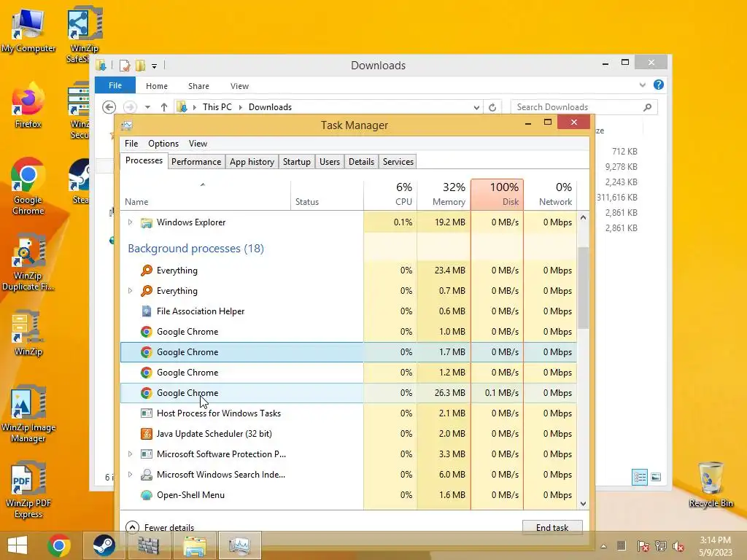The image size is (747, 560).
Task: Expand Microsoft Windows Search Indexer process
Action: tap(130, 474)
